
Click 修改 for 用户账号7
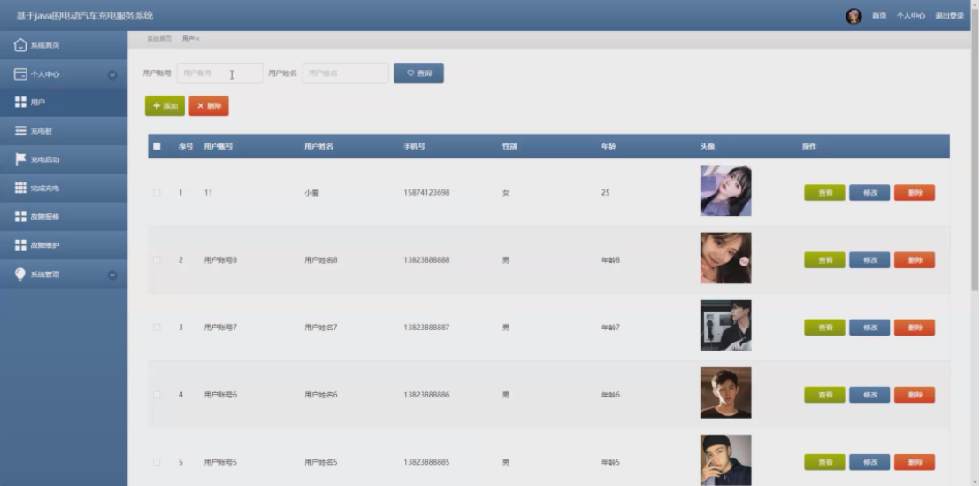point(869,328)
